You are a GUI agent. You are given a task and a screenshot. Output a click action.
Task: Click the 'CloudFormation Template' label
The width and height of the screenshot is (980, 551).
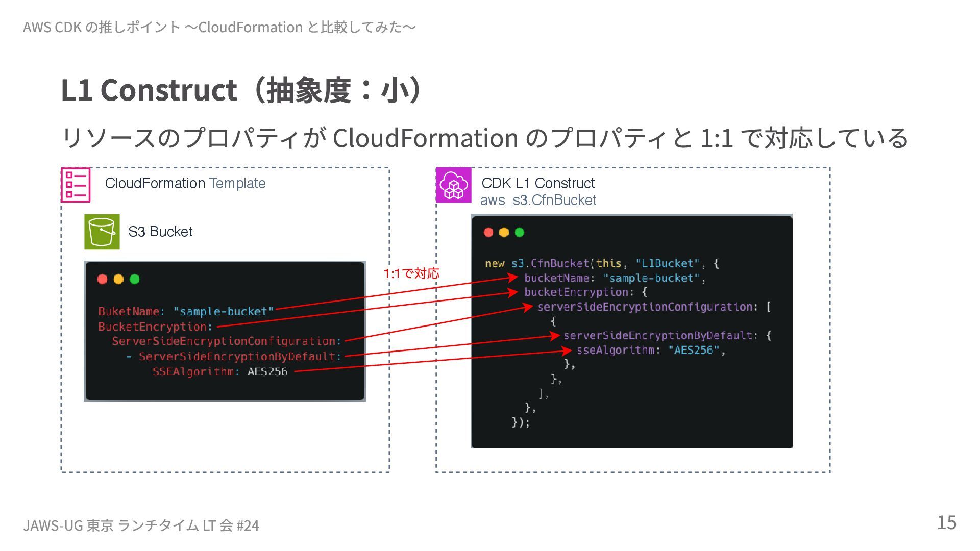coord(185,183)
